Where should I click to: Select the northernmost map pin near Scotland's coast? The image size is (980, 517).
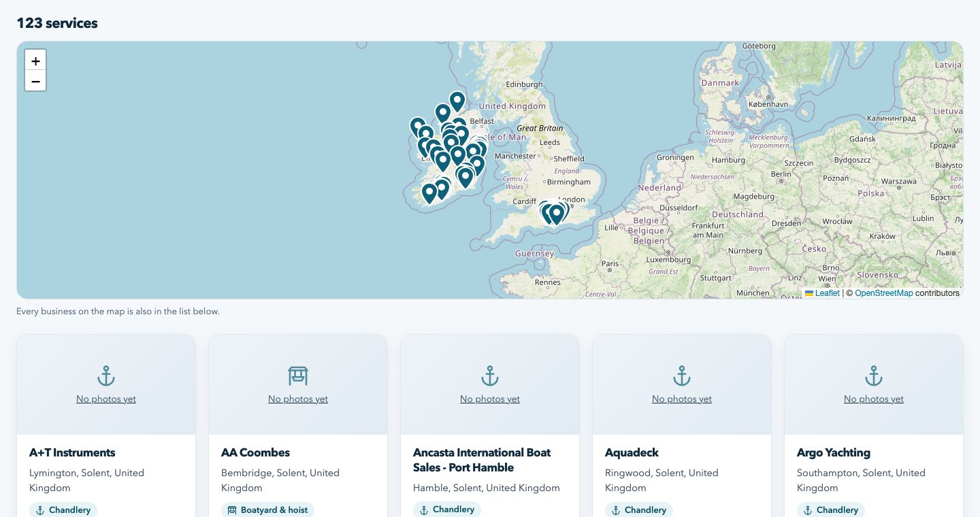[457, 102]
